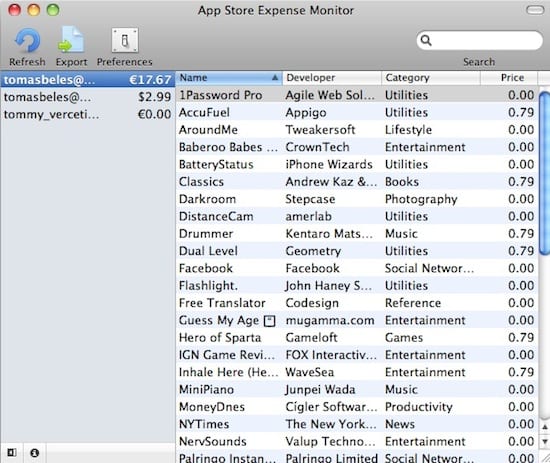The height and width of the screenshot is (463, 550).
Task: Select the MoneyDnes row
Action: (x=357, y=407)
